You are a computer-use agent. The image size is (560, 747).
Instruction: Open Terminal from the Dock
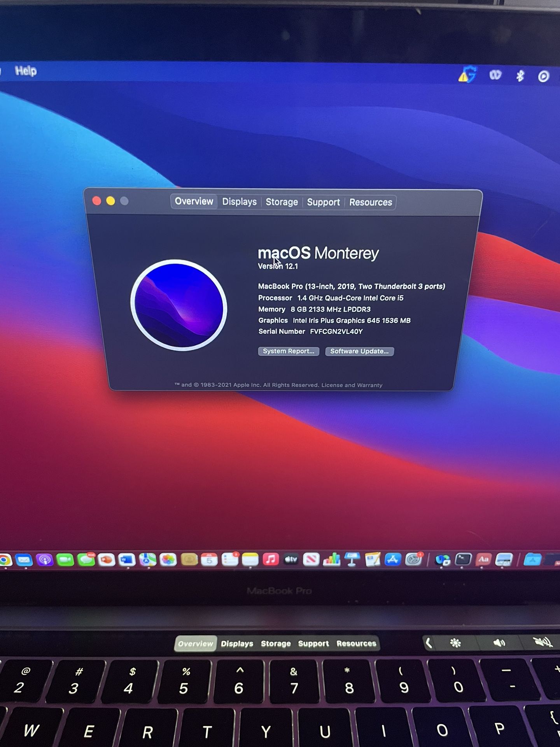tap(463, 560)
